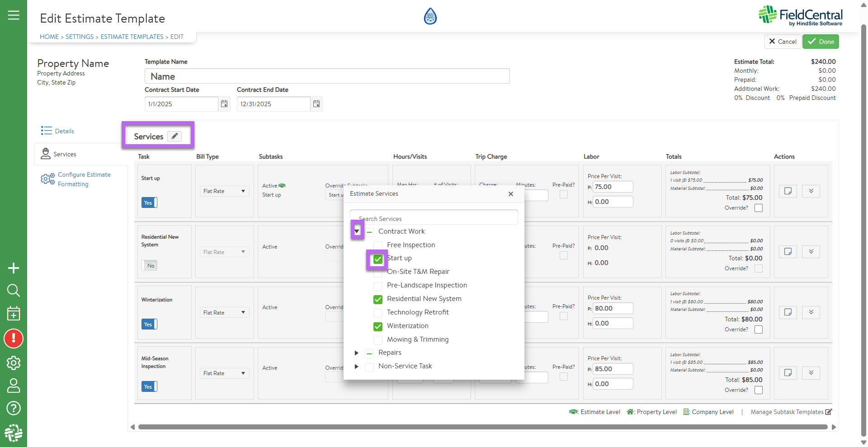The height and width of the screenshot is (447, 868).
Task: Collapse the Contract Work tree node
Action: pos(357,231)
